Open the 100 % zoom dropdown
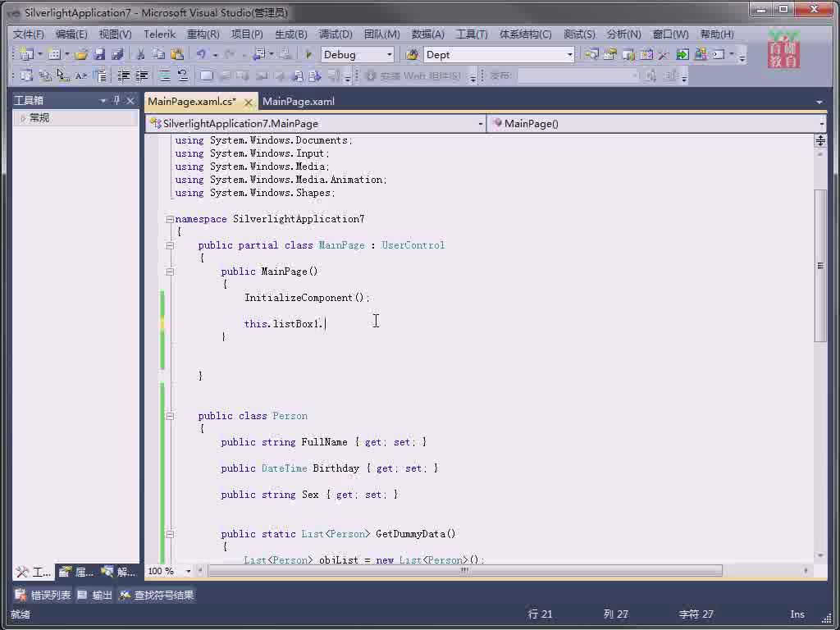840x630 pixels. pyautogui.click(x=188, y=571)
